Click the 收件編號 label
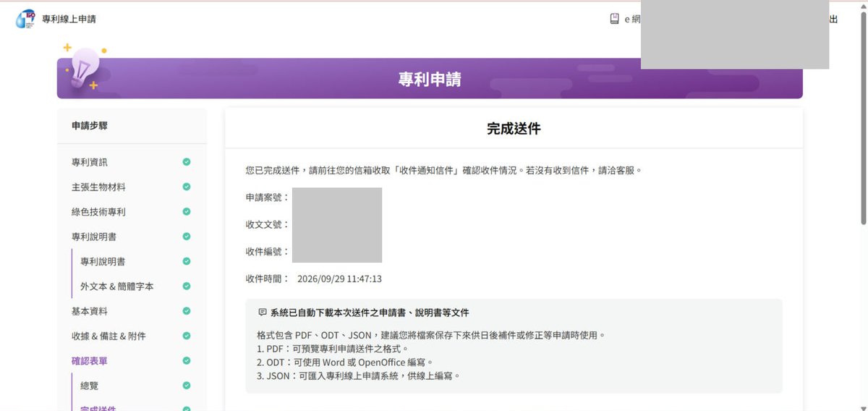The width and height of the screenshot is (868, 411). 268,251
